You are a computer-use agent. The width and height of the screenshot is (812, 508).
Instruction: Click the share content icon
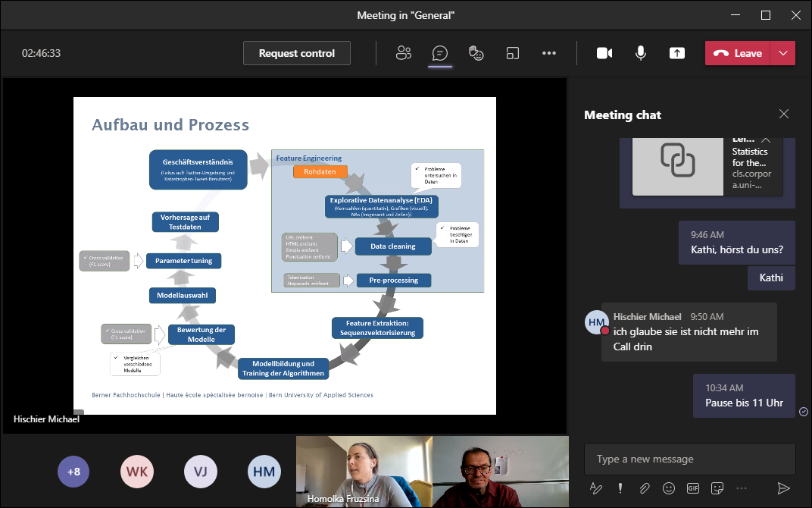[x=676, y=53]
